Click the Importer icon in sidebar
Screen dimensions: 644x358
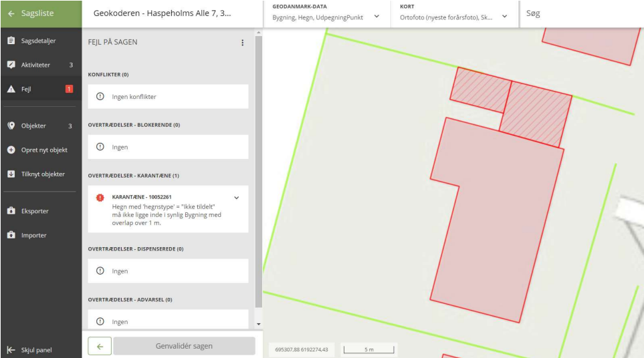[x=11, y=235]
